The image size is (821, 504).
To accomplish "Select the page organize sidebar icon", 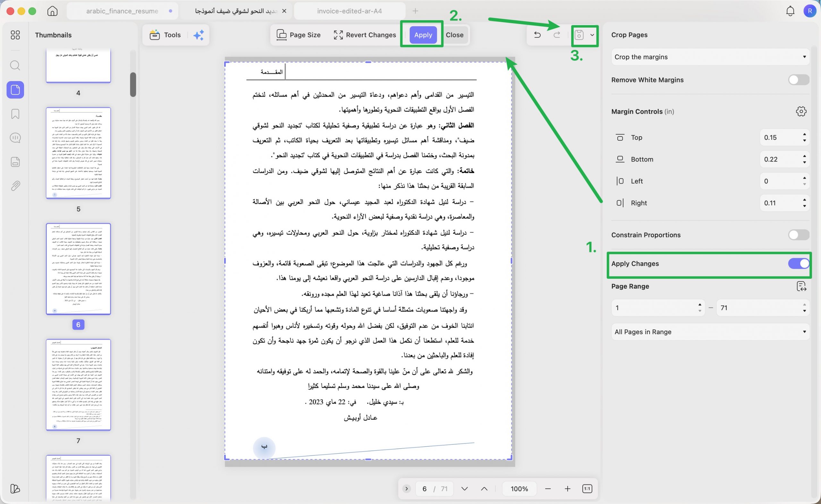I will pos(15,90).
